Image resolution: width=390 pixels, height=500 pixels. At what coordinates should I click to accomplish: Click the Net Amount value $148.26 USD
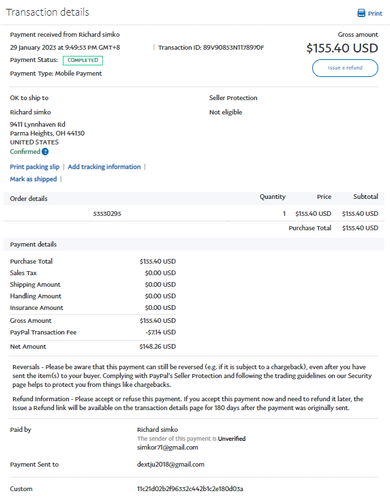click(158, 347)
